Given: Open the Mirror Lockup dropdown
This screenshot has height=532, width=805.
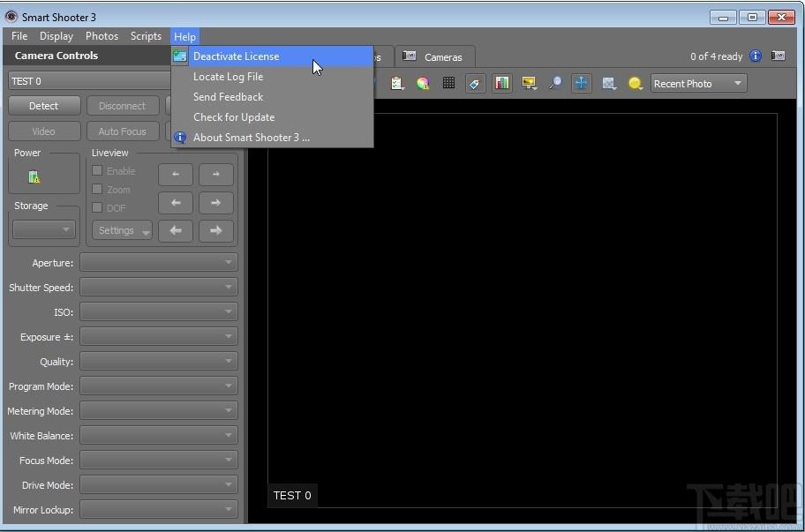Looking at the screenshot, I should click(159, 509).
